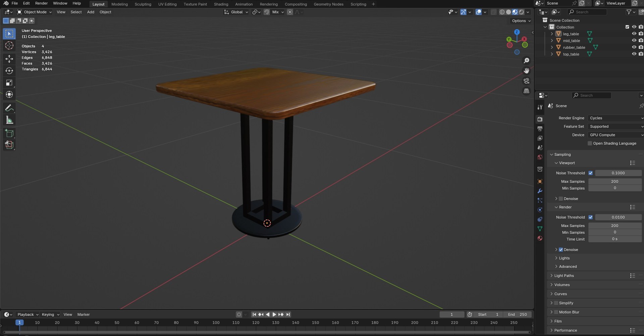This screenshot has height=336, width=644.
Task: Choose the Annotate tool
Action: [x=9, y=108]
